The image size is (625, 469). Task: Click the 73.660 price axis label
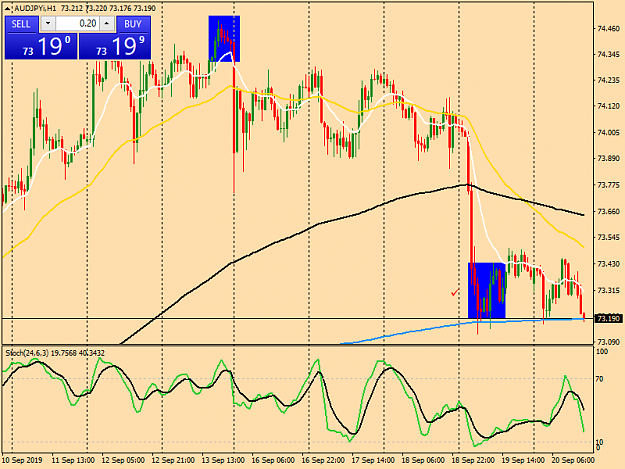point(609,211)
